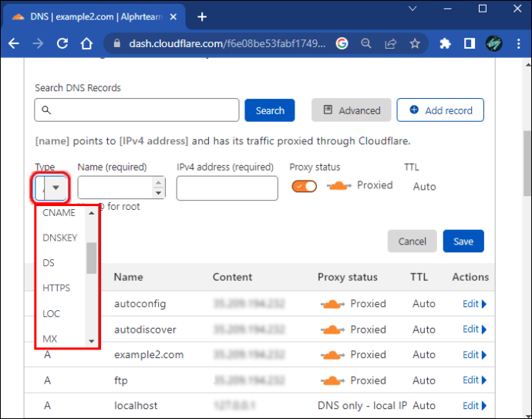This screenshot has width=532, height=419.
Task: Open a new browser tab
Action: (x=202, y=17)
